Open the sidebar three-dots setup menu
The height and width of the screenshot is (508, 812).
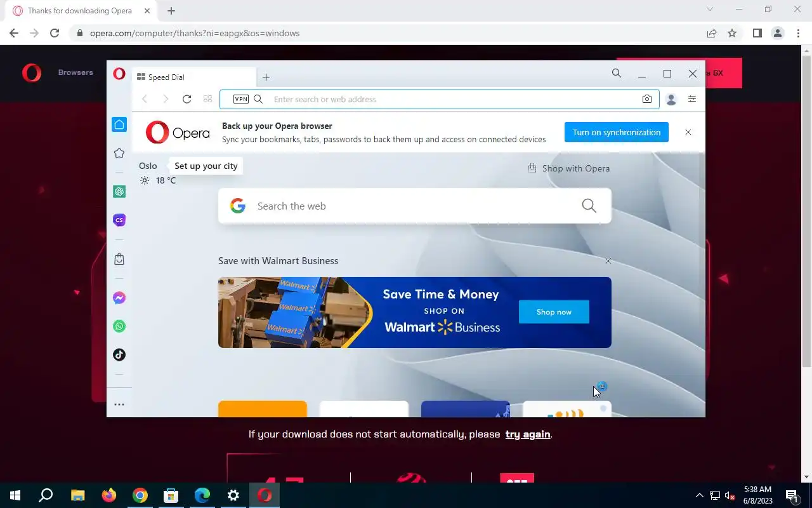(119, 404)
